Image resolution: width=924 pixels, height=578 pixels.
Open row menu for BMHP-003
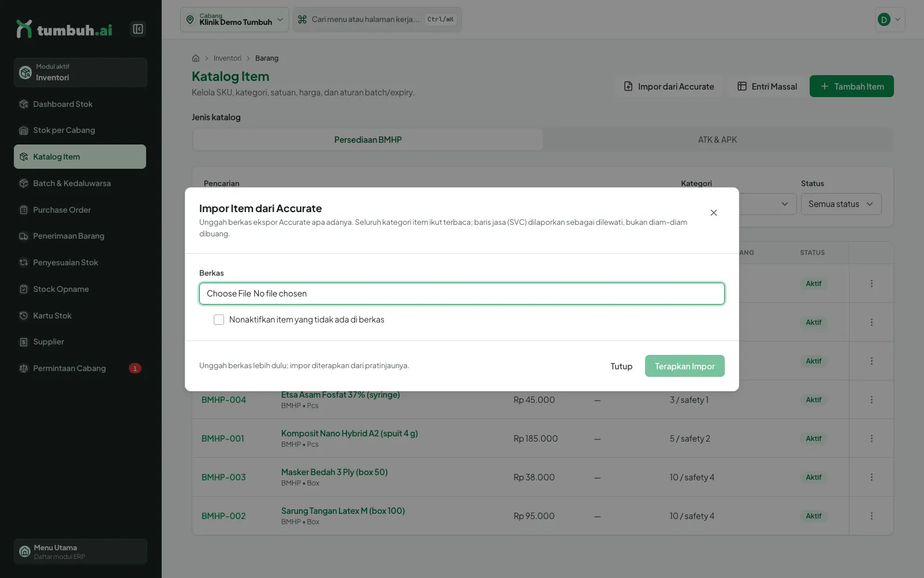871,477
